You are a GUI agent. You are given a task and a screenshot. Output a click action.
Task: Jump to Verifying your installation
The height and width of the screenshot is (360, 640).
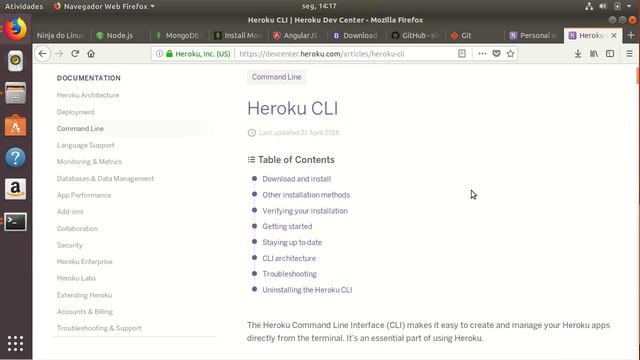point(305,211)
